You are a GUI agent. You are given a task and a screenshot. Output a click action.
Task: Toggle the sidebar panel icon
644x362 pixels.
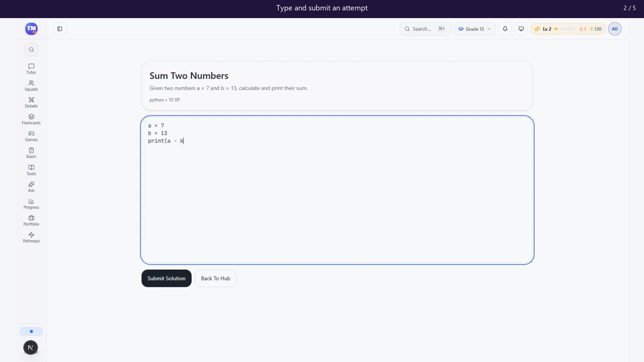pos(60,29)
